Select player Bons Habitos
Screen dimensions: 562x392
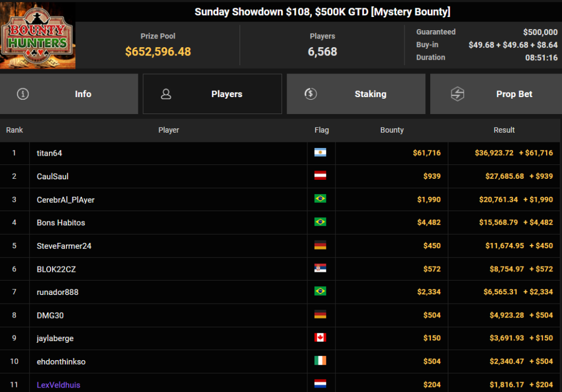click(61, 223)
